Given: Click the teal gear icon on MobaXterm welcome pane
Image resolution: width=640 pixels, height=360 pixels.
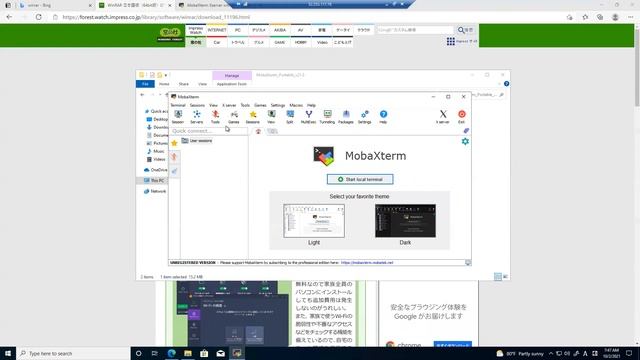Looking at the screenshot, I should [x=465, y=141].
